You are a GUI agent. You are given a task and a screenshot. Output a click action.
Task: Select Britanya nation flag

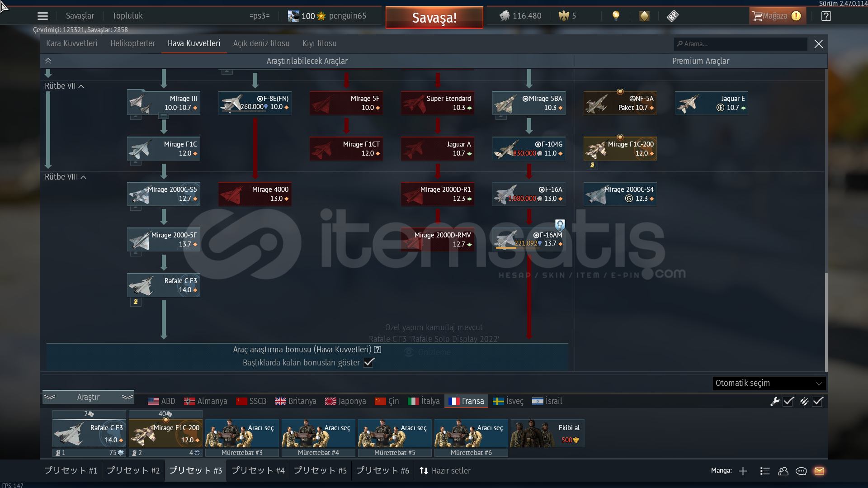tap(296, 401)
